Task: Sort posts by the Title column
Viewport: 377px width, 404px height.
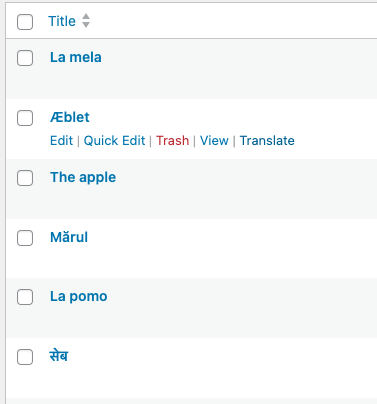Action: [62, 21]
